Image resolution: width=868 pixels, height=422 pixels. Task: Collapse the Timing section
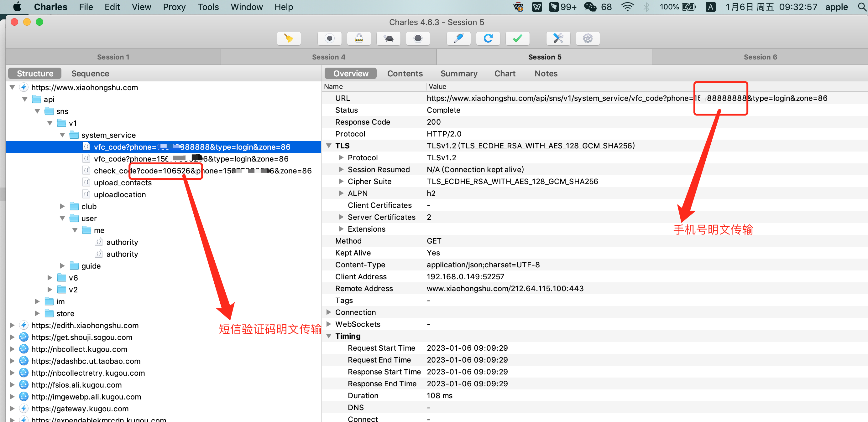328,336
